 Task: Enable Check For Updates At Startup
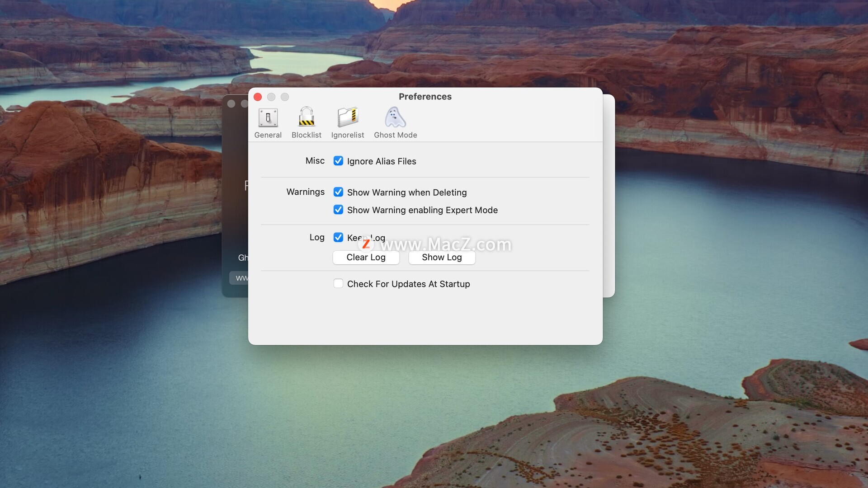point(338,283)
